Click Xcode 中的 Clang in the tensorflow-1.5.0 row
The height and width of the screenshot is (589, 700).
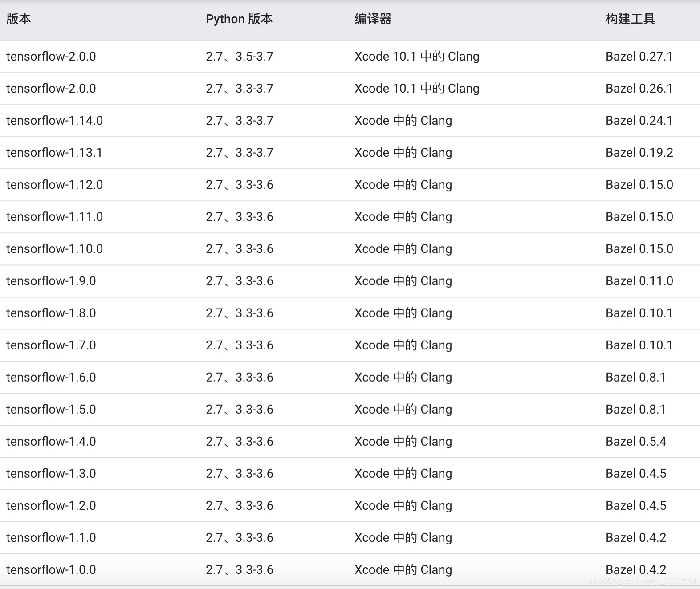[x=403, y=409]
